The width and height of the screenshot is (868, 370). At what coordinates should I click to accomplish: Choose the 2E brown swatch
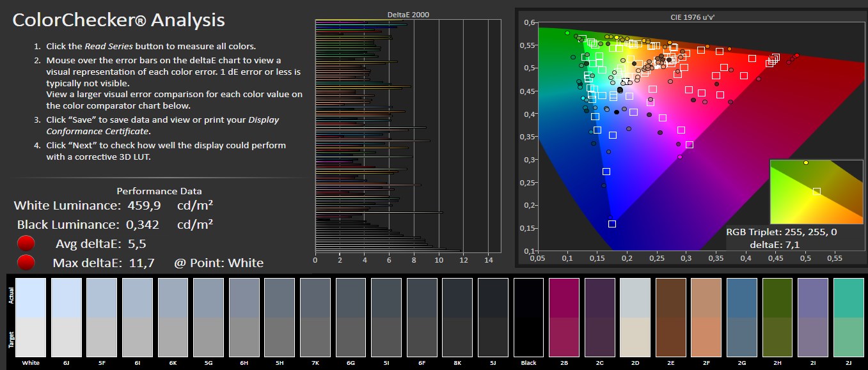(671, 317)
